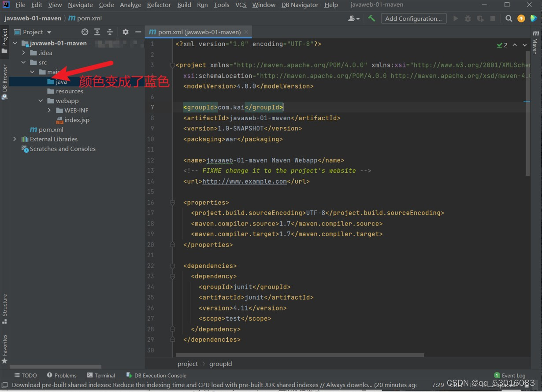Toggle the Project side tool window button
The width and height of the screenshot is (542, 392).
tap(4, 41)
